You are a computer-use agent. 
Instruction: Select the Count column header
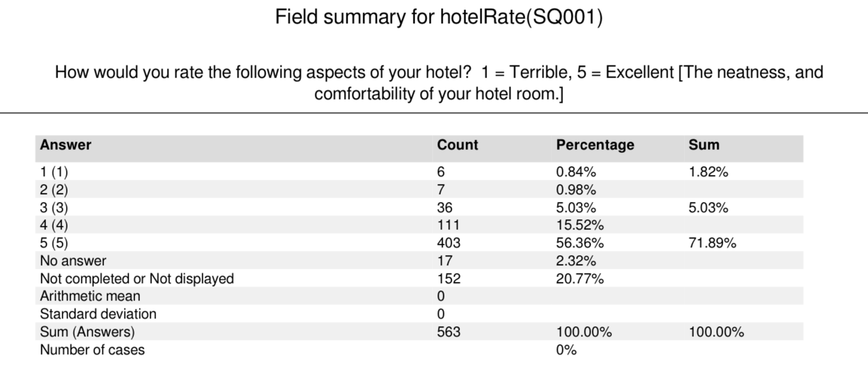(x=458, y=145)
